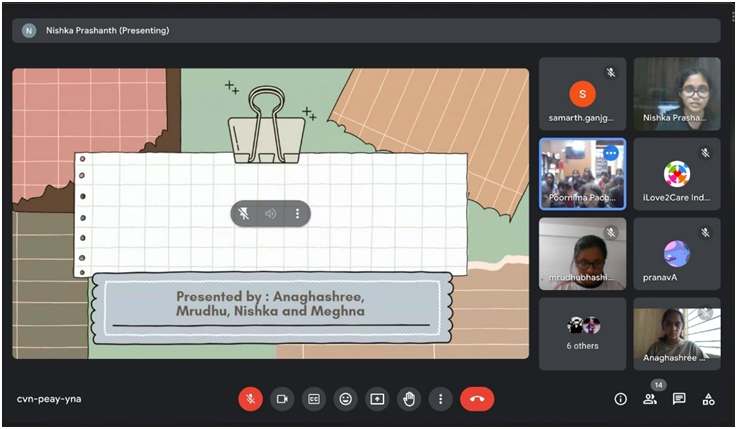Raise your hand
This screenshot has width=737, height=429.
point(409,399)
